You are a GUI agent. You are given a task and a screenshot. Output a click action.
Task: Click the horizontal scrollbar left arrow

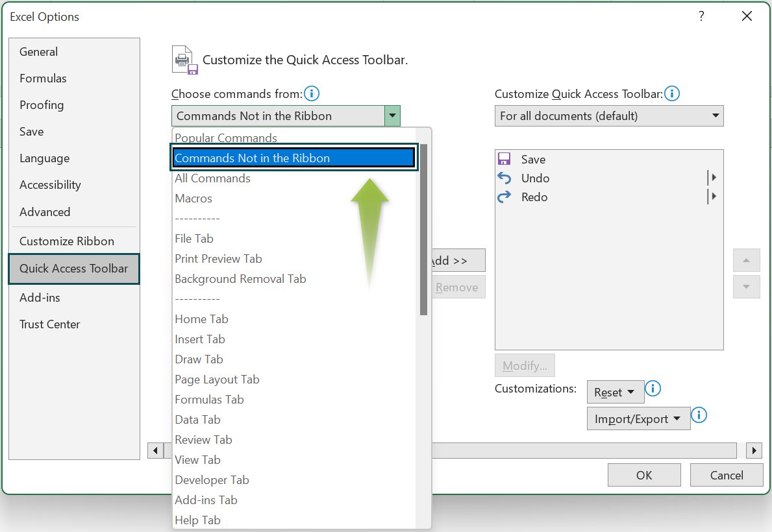pyautogui.click(x=156, y=450)
